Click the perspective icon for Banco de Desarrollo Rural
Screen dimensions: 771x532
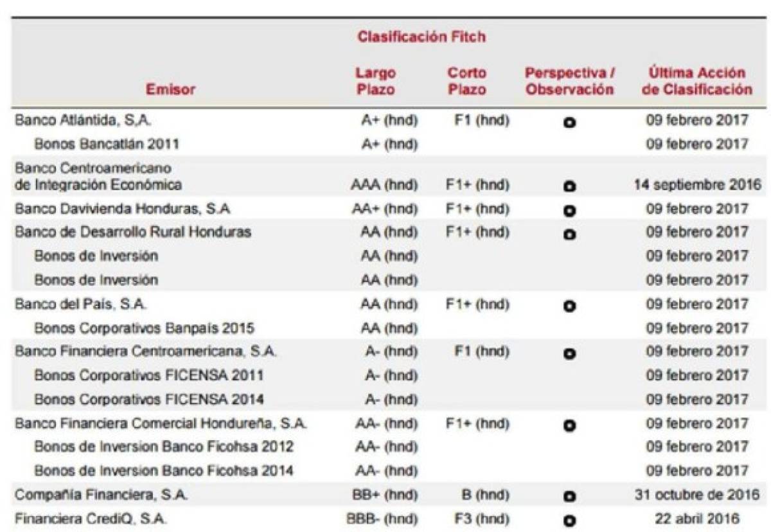[x=569, y=235]
